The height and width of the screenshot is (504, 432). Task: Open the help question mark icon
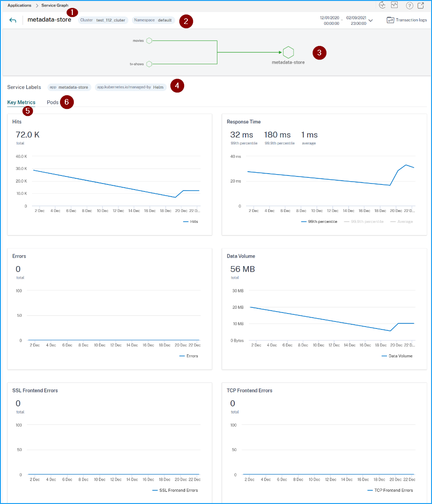[x=409, y=6]
